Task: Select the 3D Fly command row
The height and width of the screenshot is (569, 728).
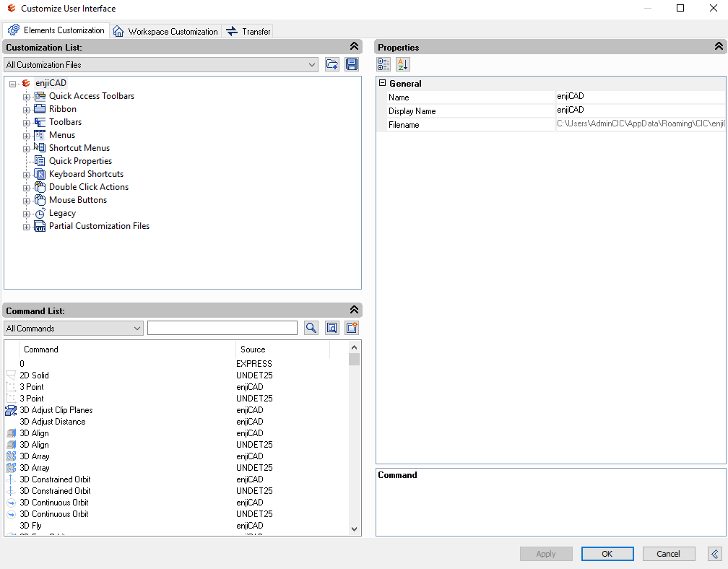Action: click(176, 526)
